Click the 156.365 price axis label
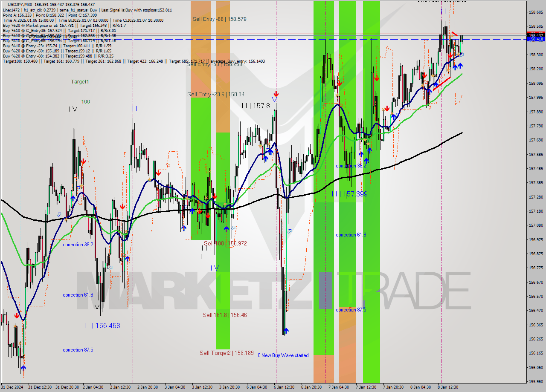The image size is (546, 392). coord(536,325)
